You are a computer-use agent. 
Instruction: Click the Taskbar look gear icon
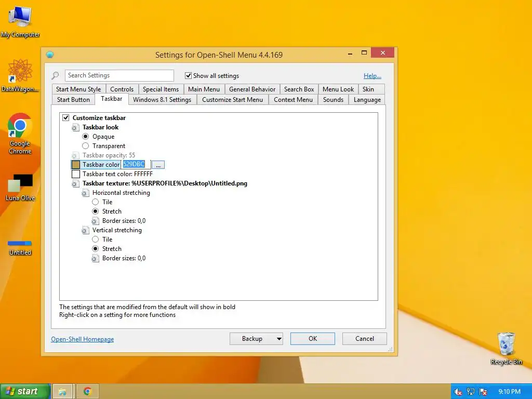pos(75,127)
